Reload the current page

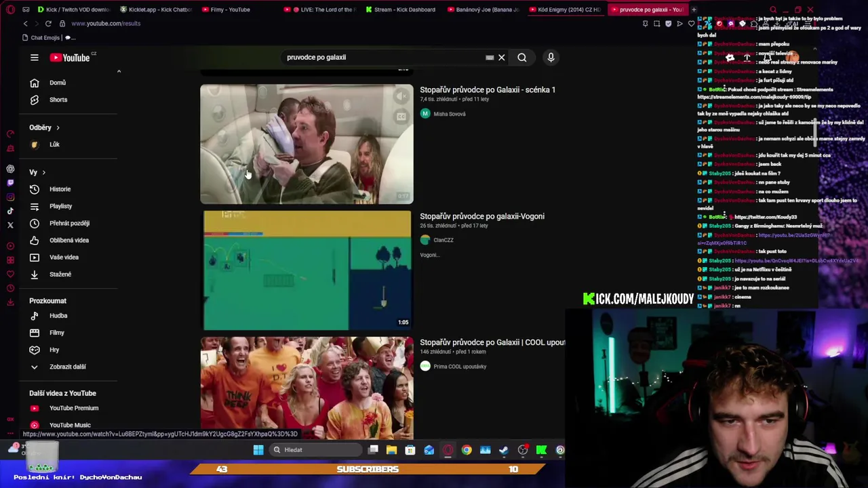click(x=48, y=24)
